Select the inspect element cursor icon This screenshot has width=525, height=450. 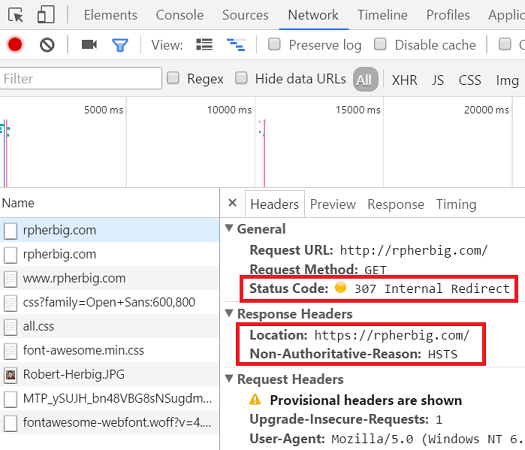[x=16, y=15]
